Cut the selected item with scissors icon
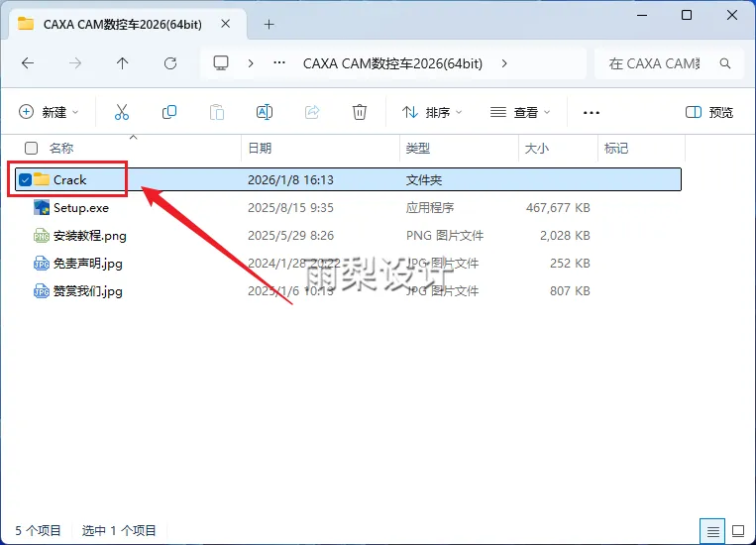 click(122, 112)
